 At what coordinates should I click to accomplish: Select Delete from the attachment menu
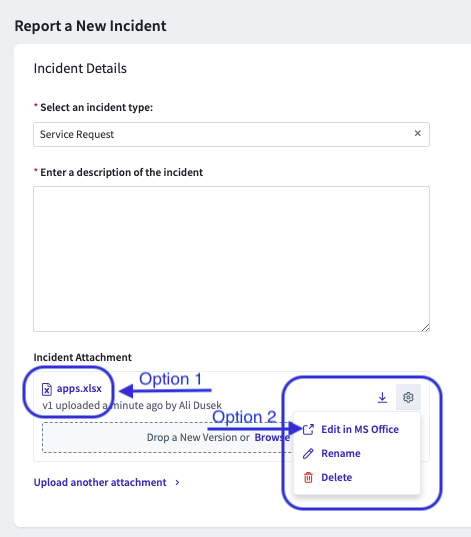[336, 477]
